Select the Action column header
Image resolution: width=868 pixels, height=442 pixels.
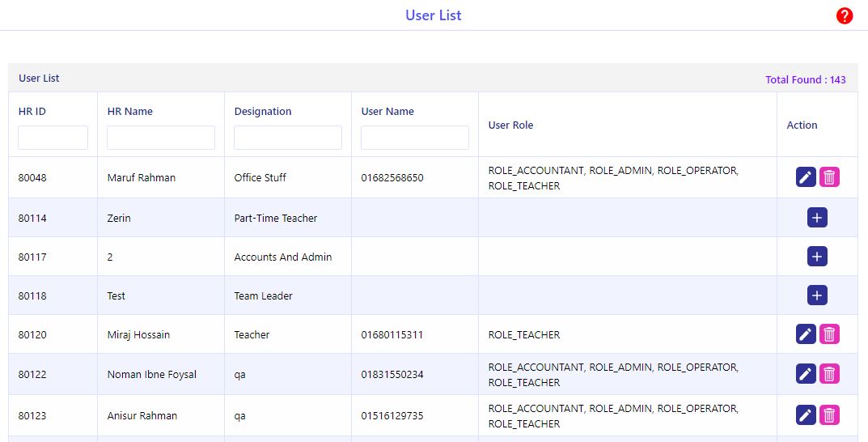coord(802,125)
